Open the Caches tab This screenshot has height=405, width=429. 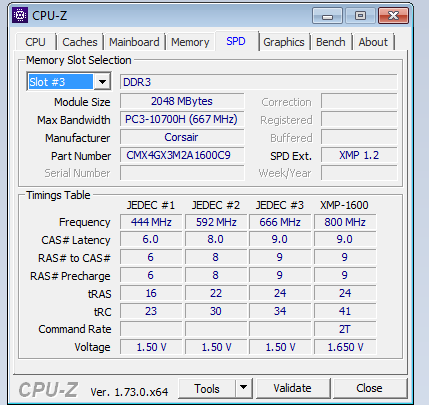coord(80,42)
